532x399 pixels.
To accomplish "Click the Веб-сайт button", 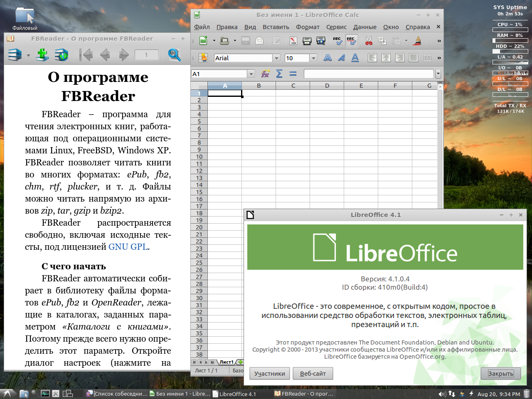I will point(313,373).
